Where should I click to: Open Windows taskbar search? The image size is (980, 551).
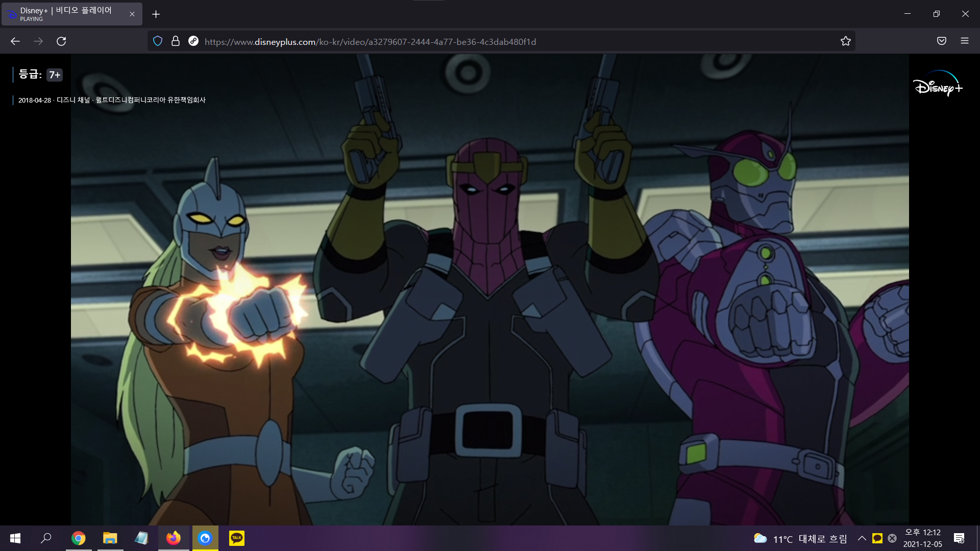tap(46, 538)
